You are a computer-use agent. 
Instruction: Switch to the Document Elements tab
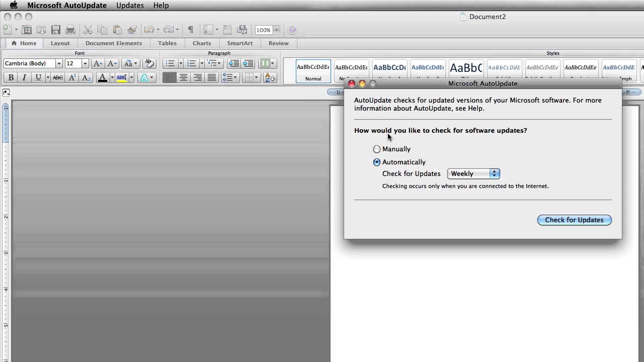click(114, 43)
